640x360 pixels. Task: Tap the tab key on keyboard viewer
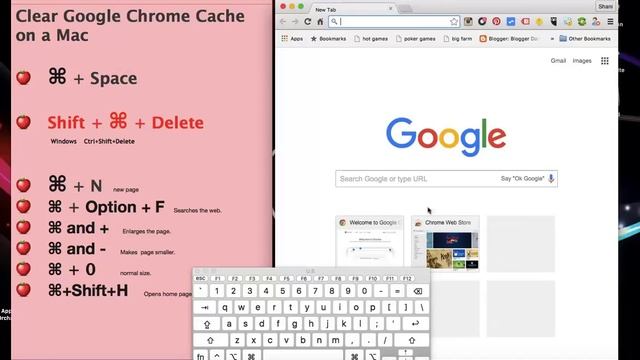(x=205, y=308)
